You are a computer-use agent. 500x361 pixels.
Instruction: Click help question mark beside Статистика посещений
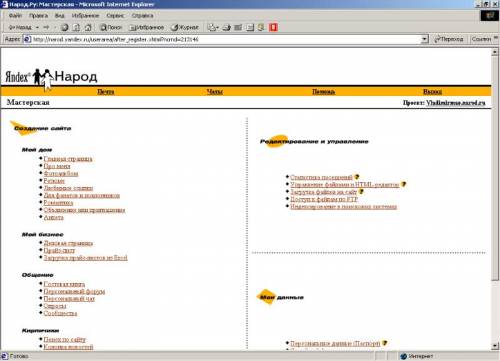pos(357,177)
